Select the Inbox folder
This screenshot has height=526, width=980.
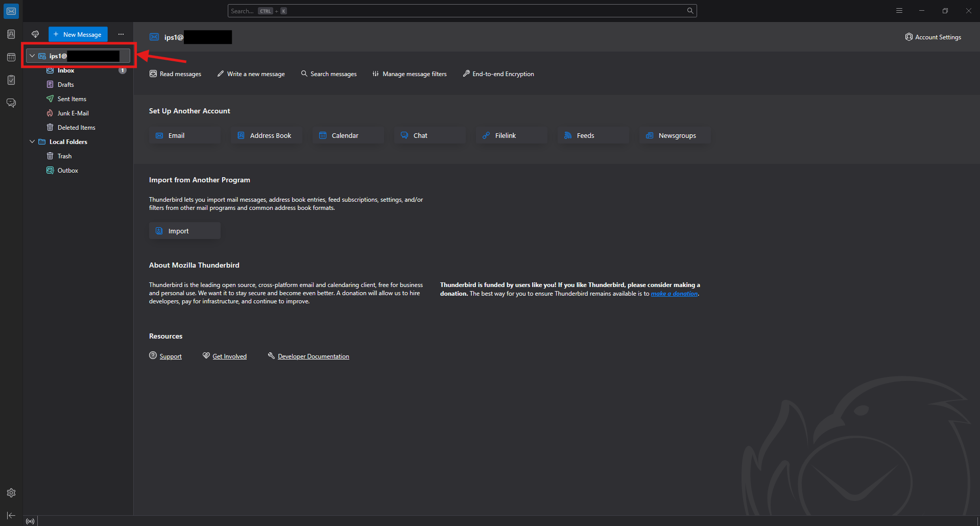point(66,70)
